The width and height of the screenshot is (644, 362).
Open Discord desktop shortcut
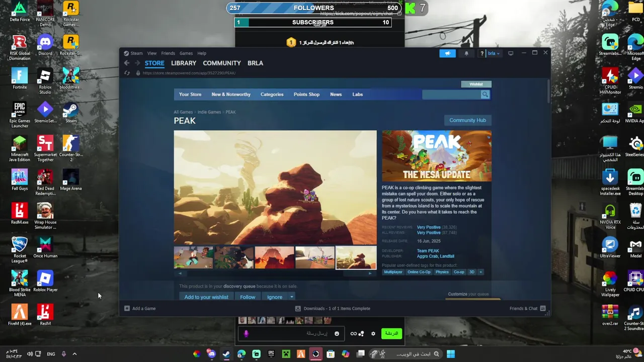click(x=45, y=45)
